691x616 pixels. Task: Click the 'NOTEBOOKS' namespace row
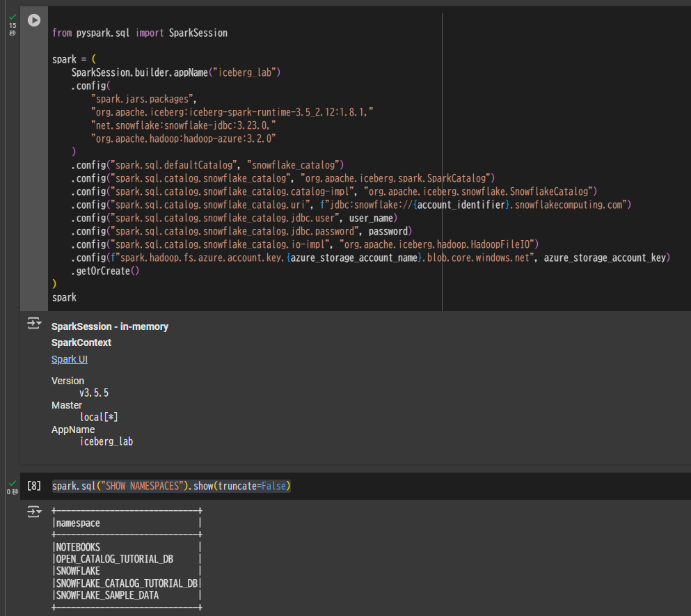(x=78, y=547)
